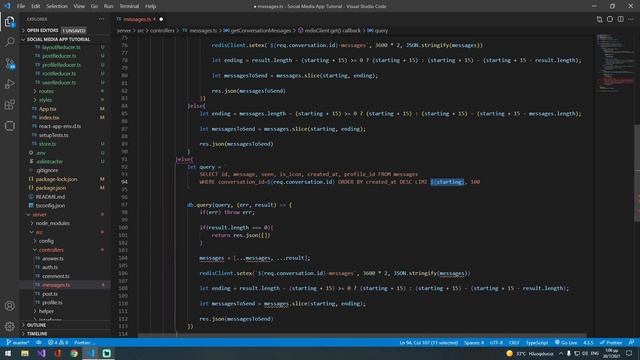
Task: Expand the OUTLINE panel
Action: coord(36,325)
